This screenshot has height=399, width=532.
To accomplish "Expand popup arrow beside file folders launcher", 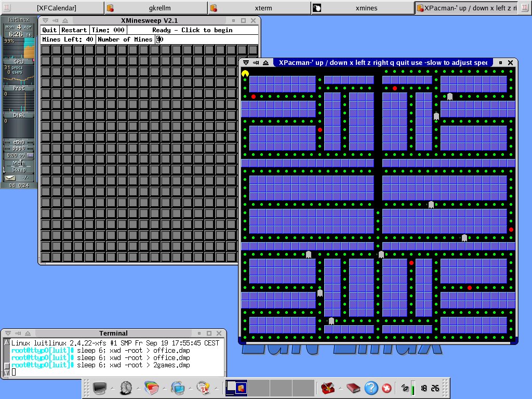I will coord(164,389).
